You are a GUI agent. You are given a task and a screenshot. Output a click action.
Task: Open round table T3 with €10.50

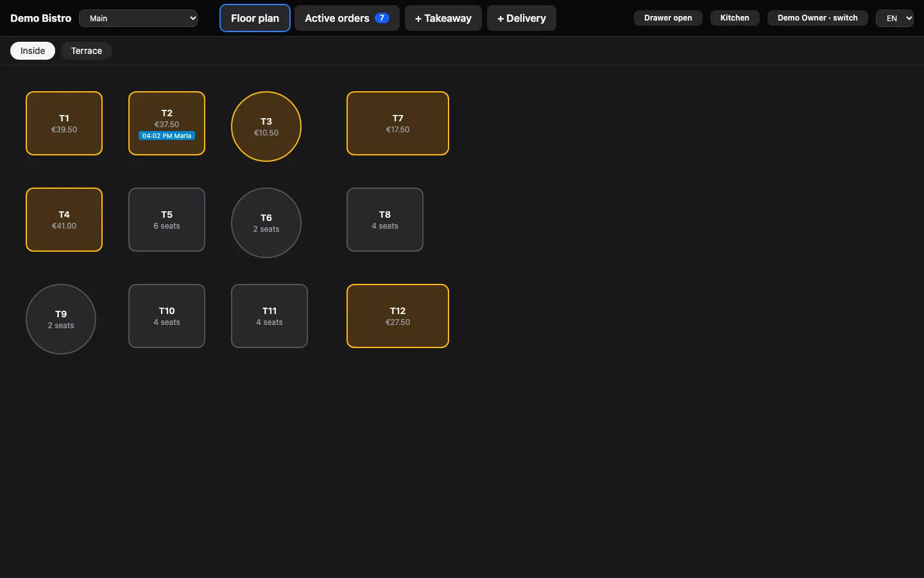266,127
